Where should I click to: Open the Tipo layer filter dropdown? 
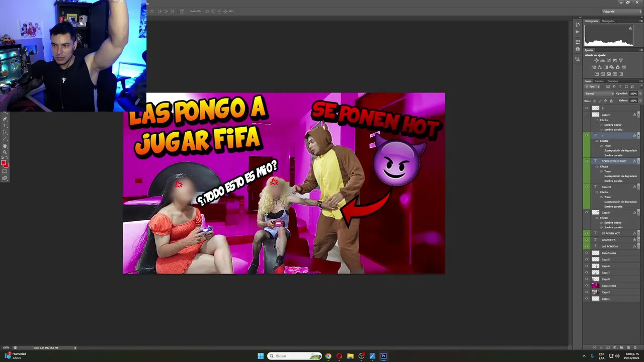(x=592, y=86)
